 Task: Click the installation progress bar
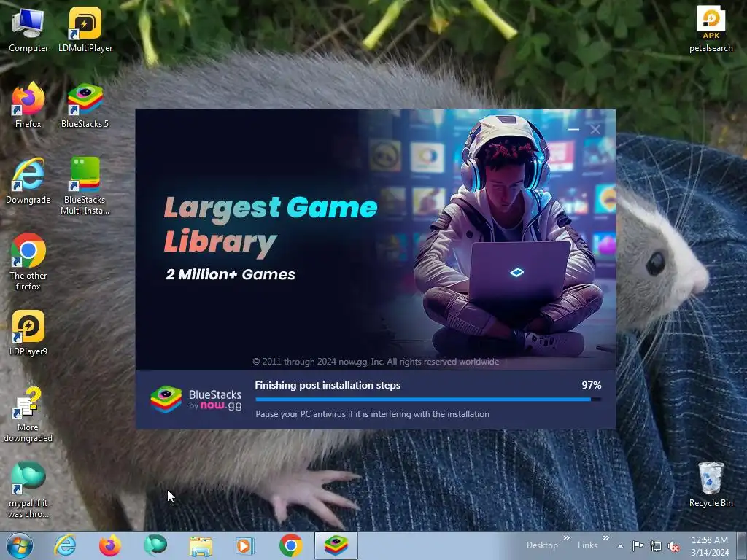point(428,399)
